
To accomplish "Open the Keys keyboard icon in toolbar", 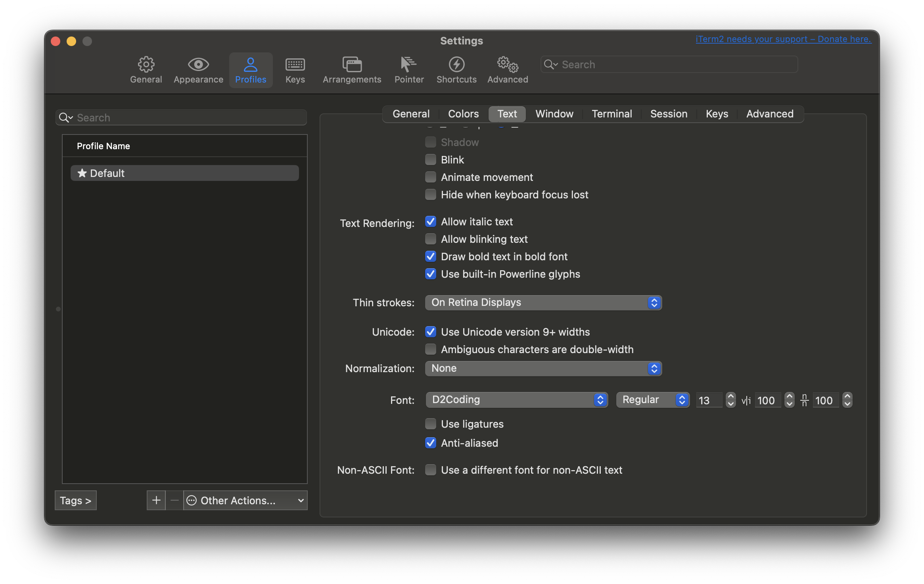I will pos(295,65).
